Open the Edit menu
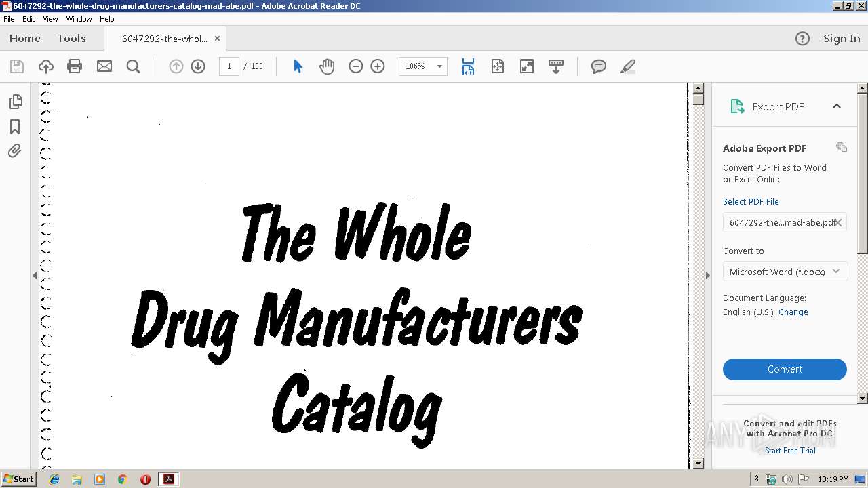The height and width of the screenshot is (488, 868). coord(28,19)
